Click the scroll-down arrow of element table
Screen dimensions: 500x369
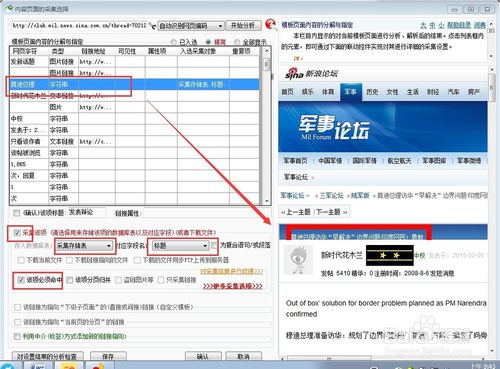pyautogui.click(x=266, y=201)
